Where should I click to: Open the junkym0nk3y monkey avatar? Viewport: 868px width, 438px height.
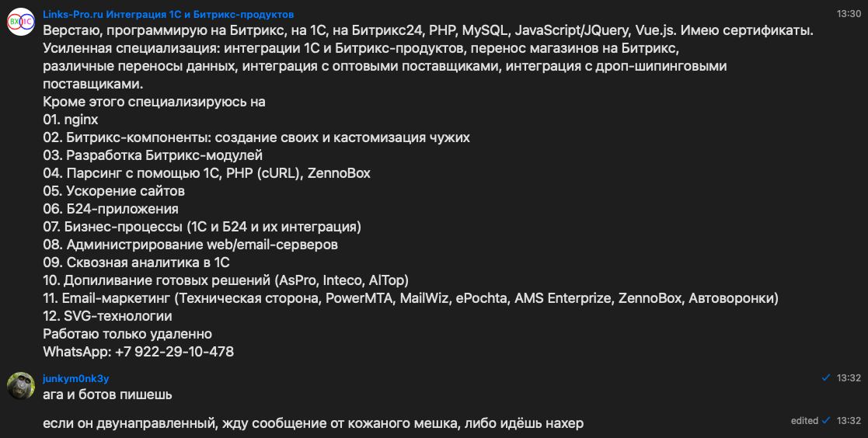click(20, 385)
